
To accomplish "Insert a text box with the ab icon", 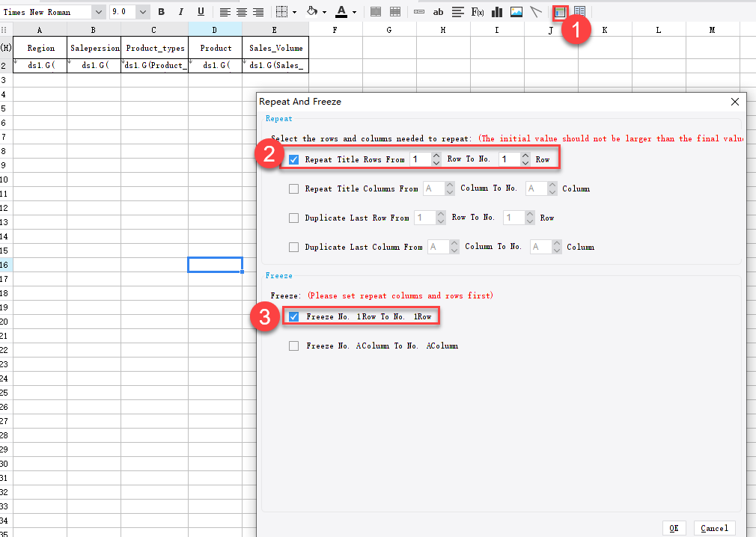I will (x=438, y=11).
